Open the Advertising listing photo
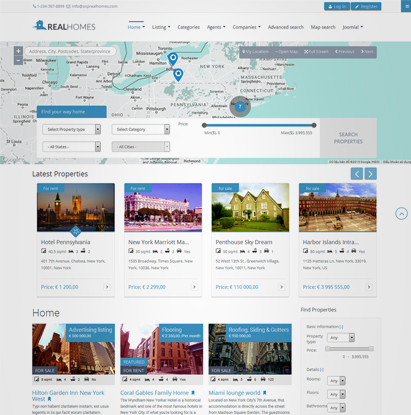 (x=73, y=349)
